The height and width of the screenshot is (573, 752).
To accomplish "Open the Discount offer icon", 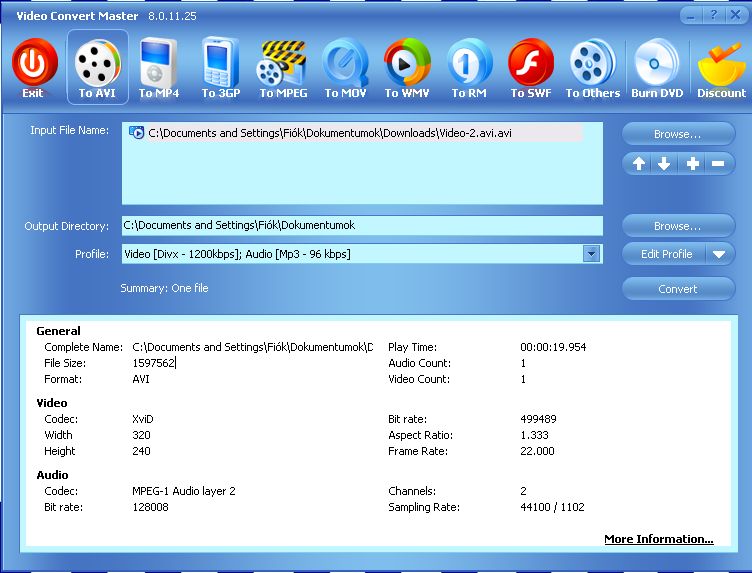I will (x=721, y=63).
